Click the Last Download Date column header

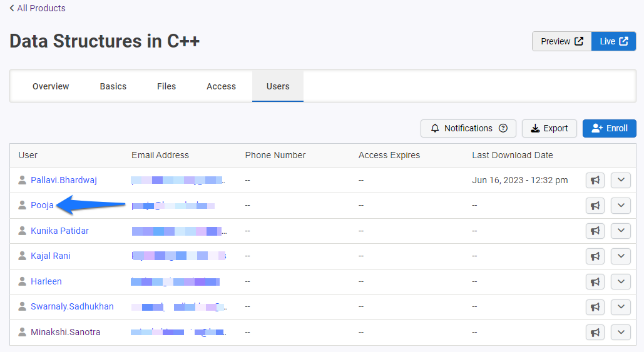click(512, 155)
